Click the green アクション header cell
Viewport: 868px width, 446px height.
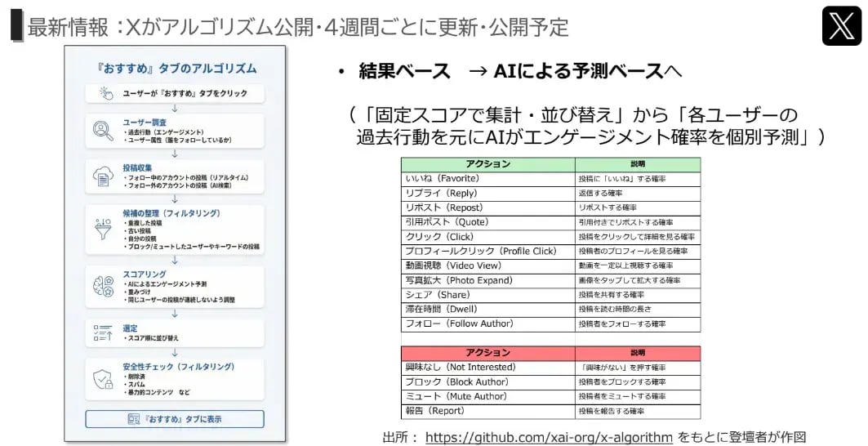(x=487, y=164)
